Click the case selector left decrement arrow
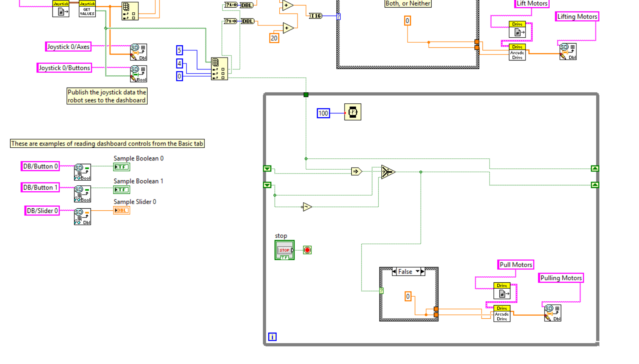Image resolution: width=639 pixels, height=364 pixels. pos(394,272)
